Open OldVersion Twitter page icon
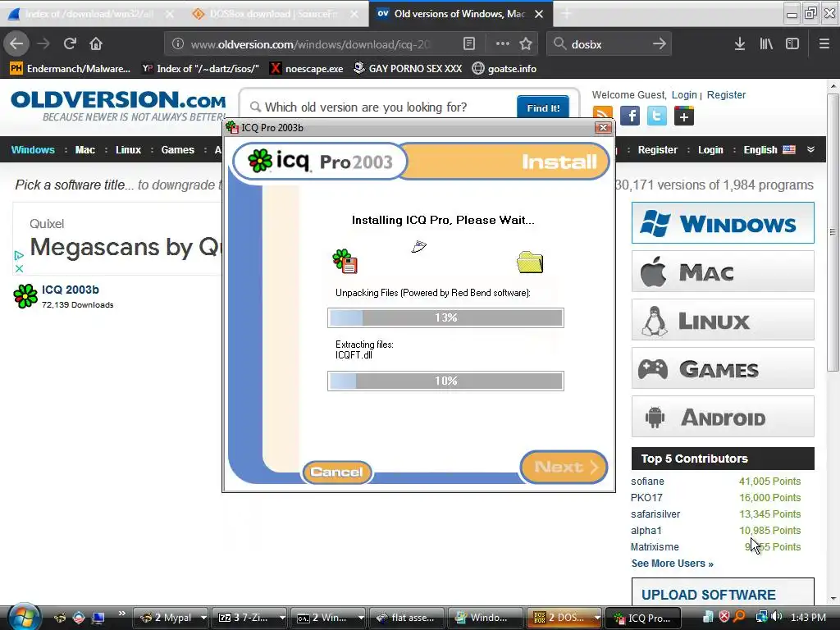840x630 pixels. click(x=657, y=116)
